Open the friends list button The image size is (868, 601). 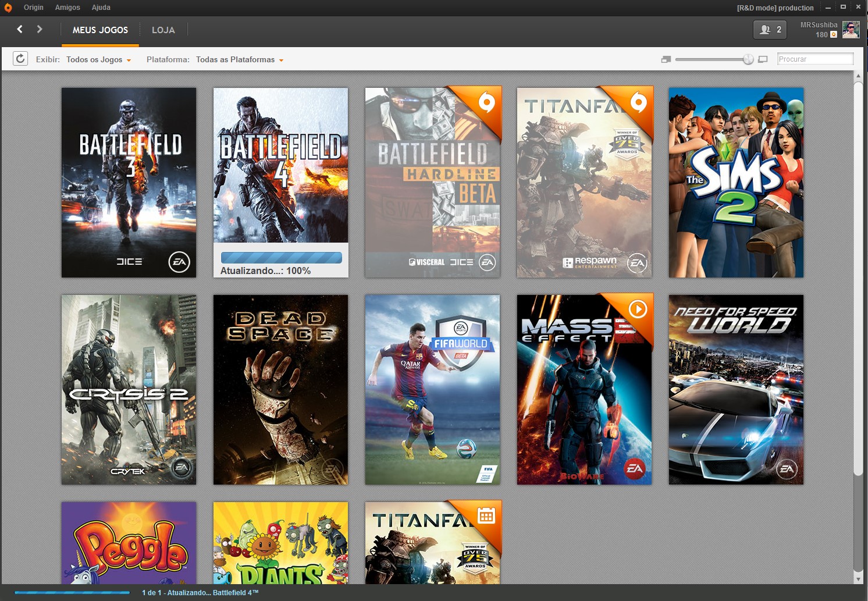[x=770, y=30]
